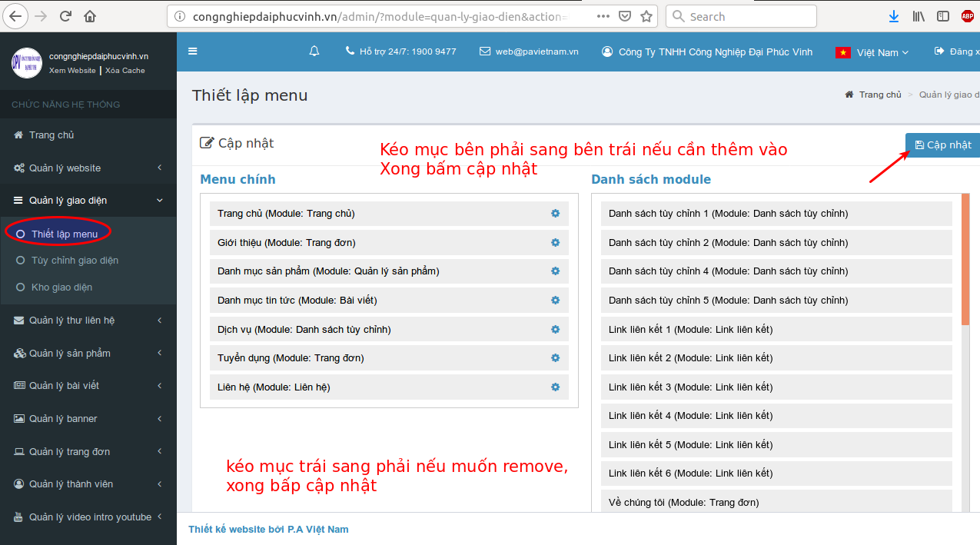Click the browser Search field

coord(741,16)
